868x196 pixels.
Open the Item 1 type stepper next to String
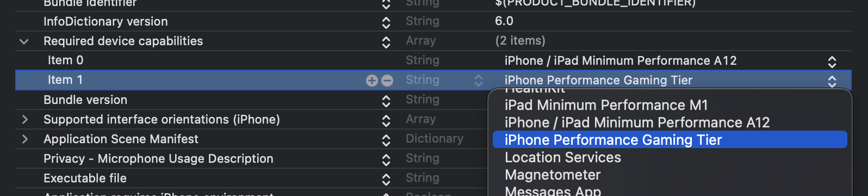tap(479, 81)
